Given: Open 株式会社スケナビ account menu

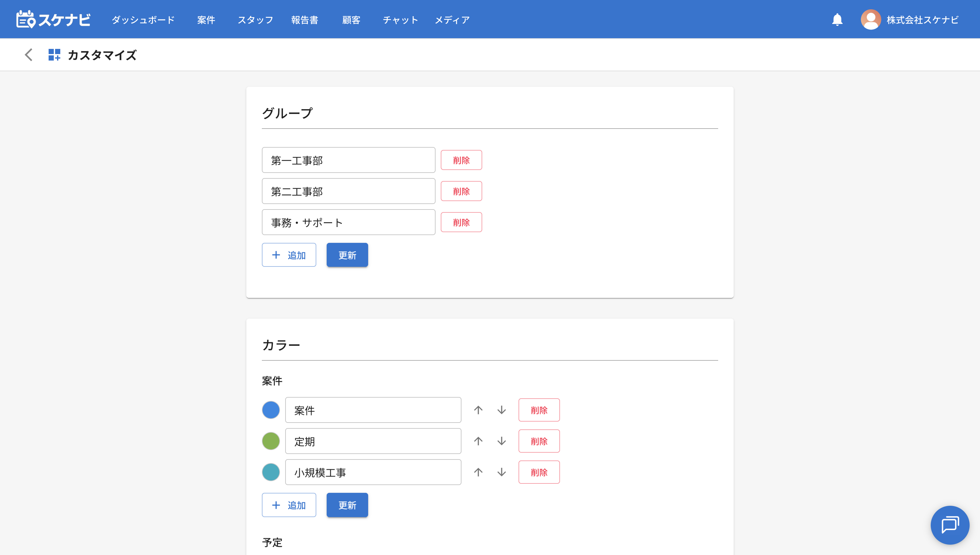Looking at the screenshot, I should pyautogui.click(x=922, y=20).
